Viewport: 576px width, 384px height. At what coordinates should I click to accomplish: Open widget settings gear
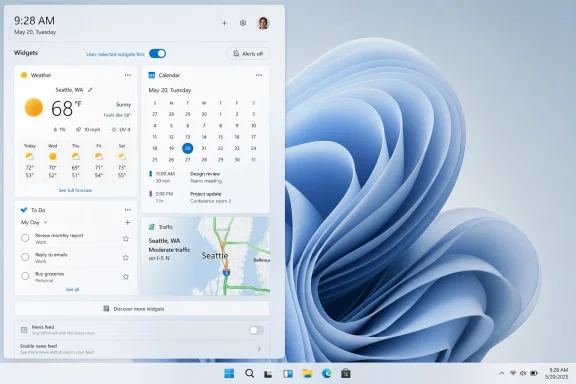click(243, 23)
